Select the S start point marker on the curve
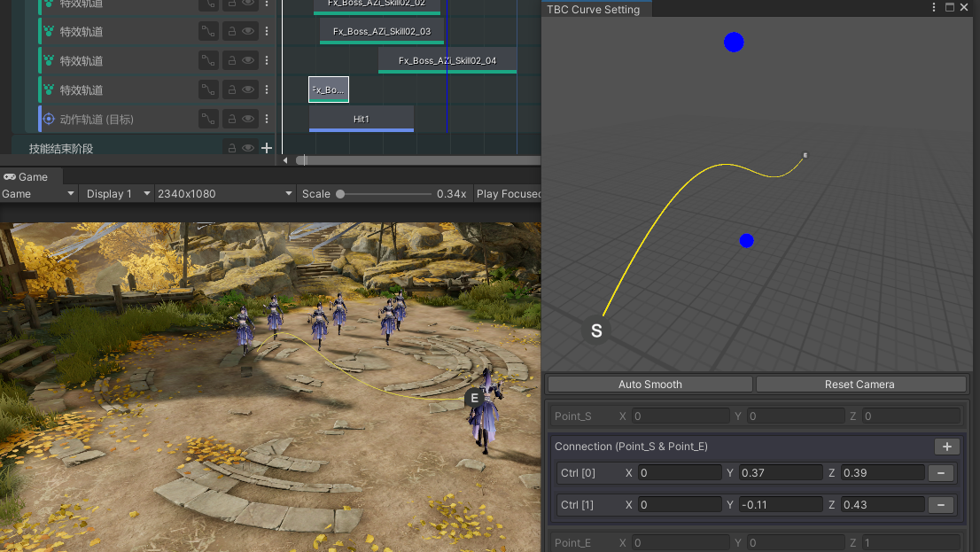Viewport: 980px width, 552px height. [x=596, y=330]
